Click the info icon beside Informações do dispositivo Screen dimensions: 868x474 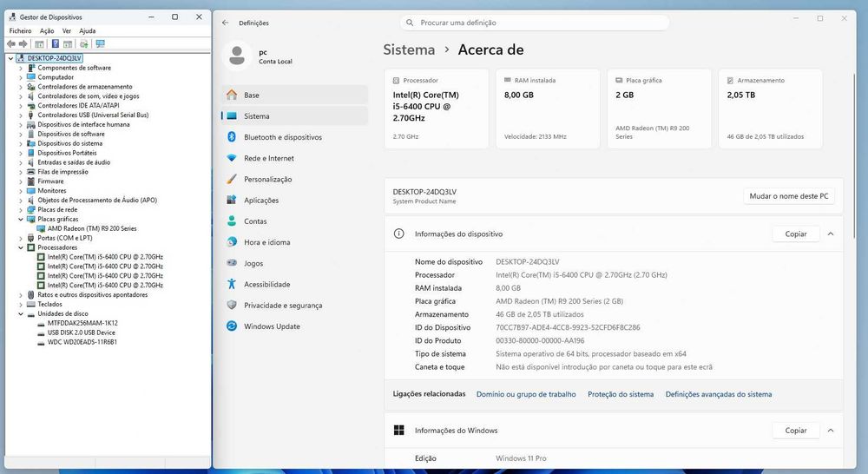[x=398, y=234]
